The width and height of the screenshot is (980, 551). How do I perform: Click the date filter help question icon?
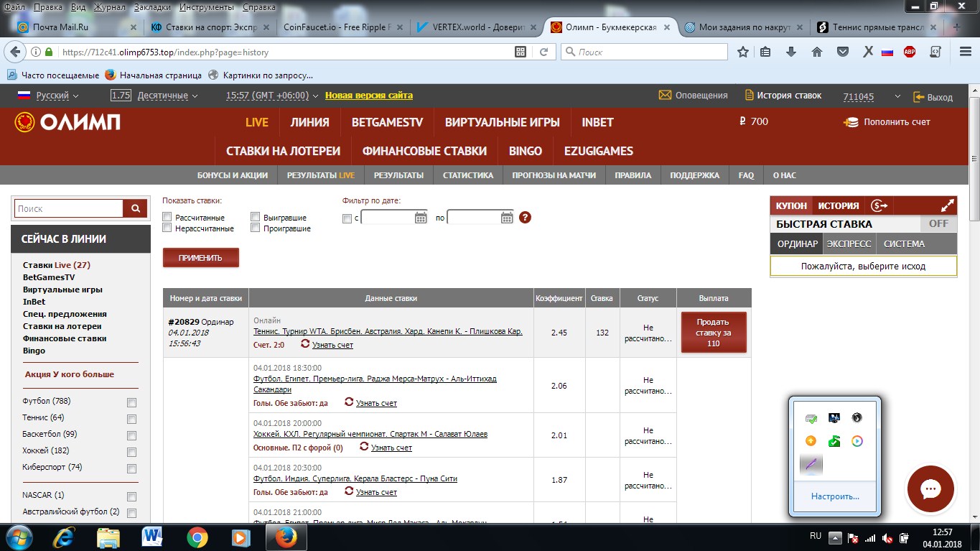click(525, 218)
